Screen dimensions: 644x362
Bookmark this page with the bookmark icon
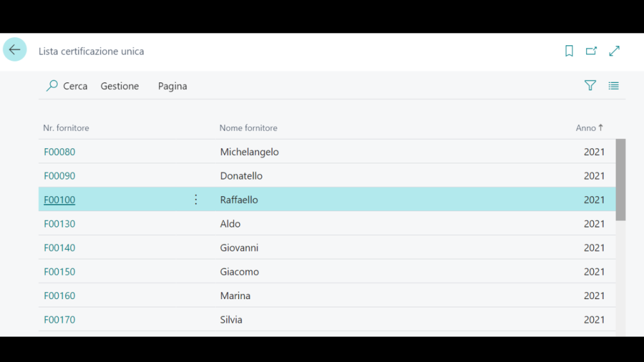click(x=569, y=51)
